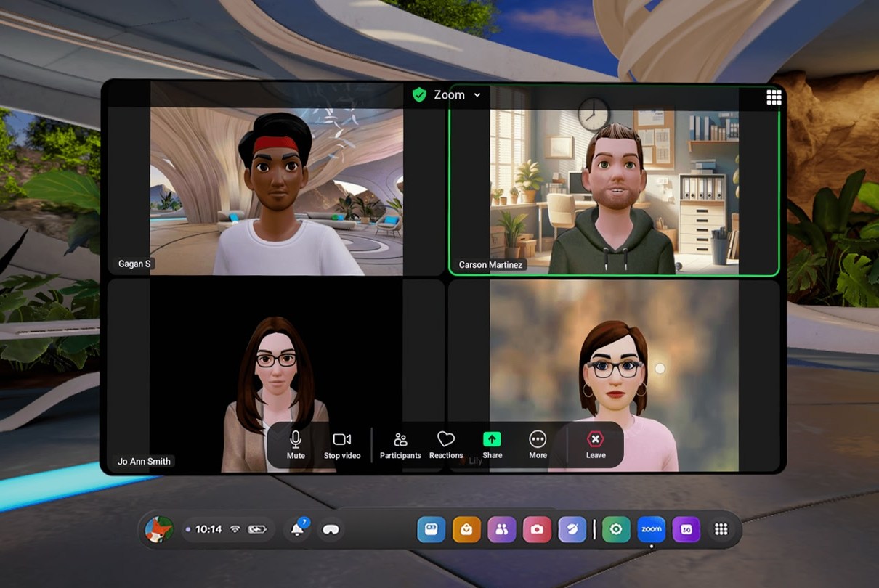
Task: Open the People app in the dock
Action: pyautogui.click(x=502, y=529)
